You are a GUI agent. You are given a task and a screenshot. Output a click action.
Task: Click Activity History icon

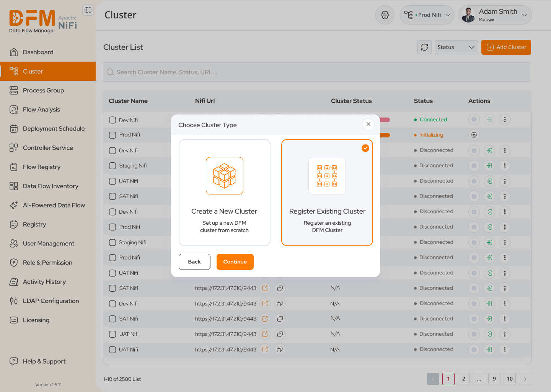coord(14,282)
